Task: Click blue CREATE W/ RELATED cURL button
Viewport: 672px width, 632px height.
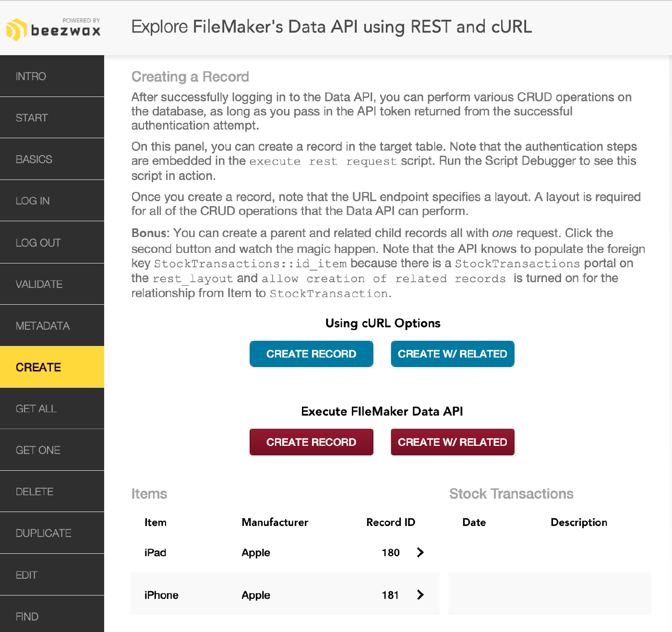Action: [453, 354]
